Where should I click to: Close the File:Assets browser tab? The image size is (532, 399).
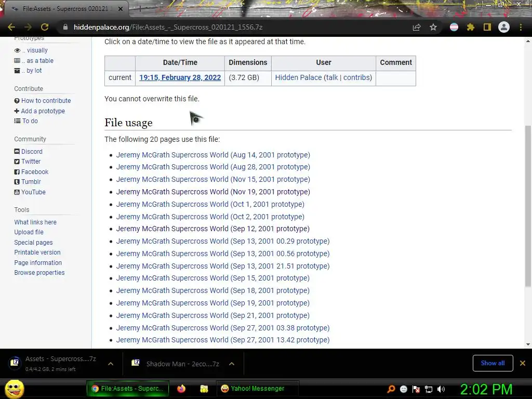tap(121, 9)
